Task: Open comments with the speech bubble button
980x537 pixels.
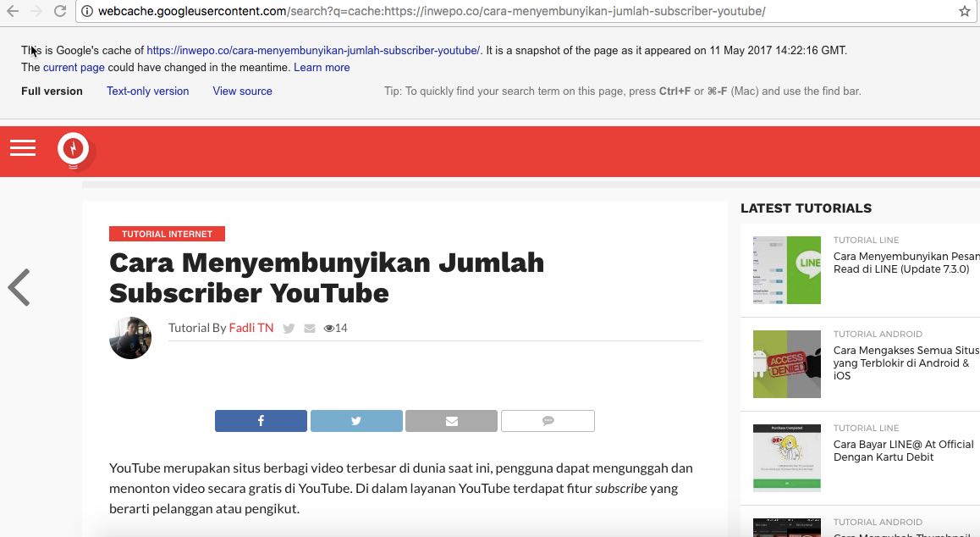Action: pos(548,421)
